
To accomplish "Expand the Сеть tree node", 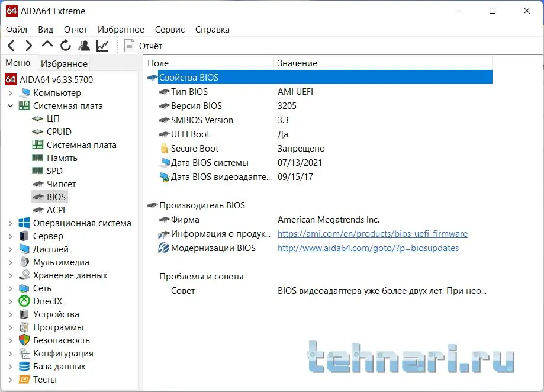I will (11, 288).
